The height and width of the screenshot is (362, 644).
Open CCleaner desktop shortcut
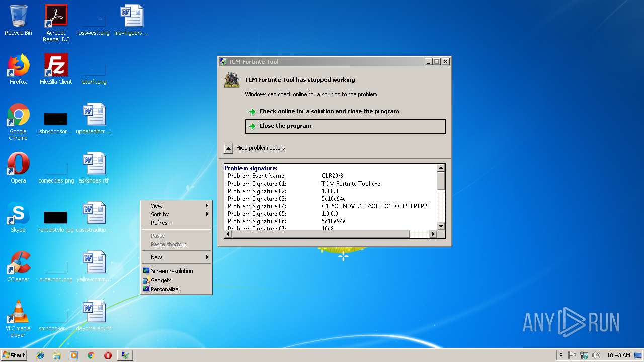(x=18, y=266)
